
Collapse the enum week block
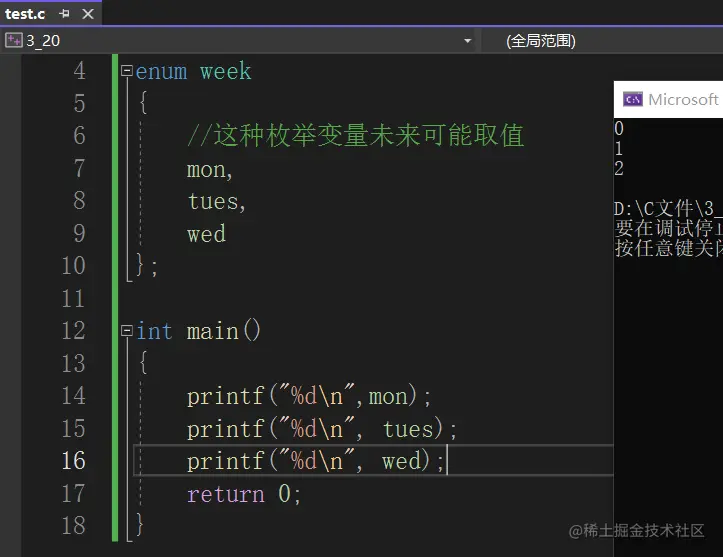tap(126, 71)
